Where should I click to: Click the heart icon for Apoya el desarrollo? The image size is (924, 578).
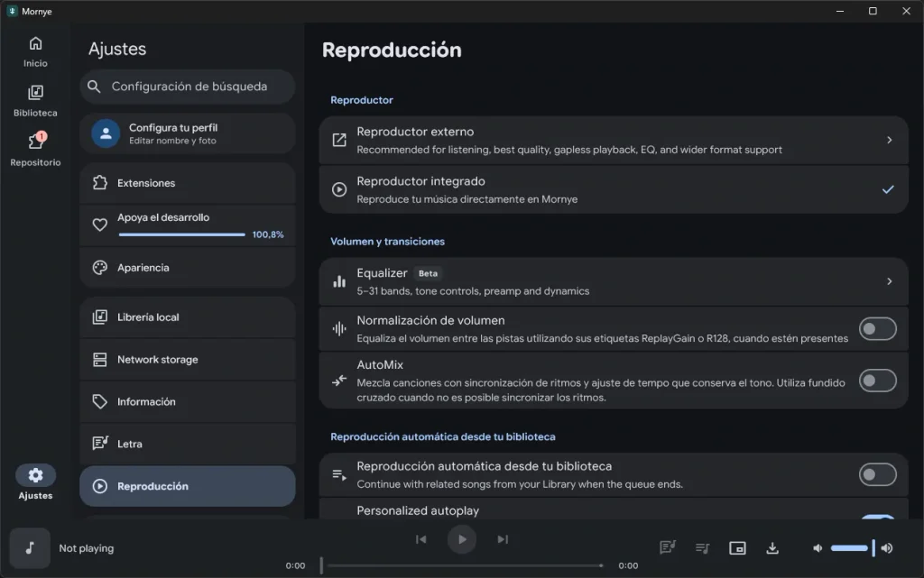(100, 225)
